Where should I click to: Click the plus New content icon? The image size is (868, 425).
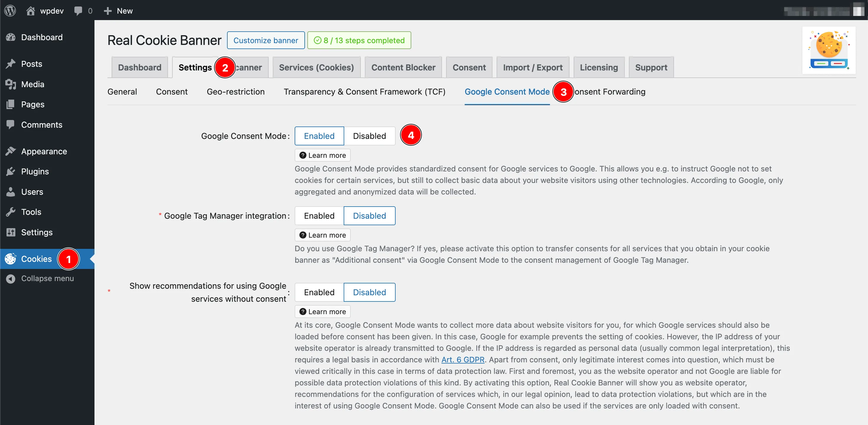107,11
